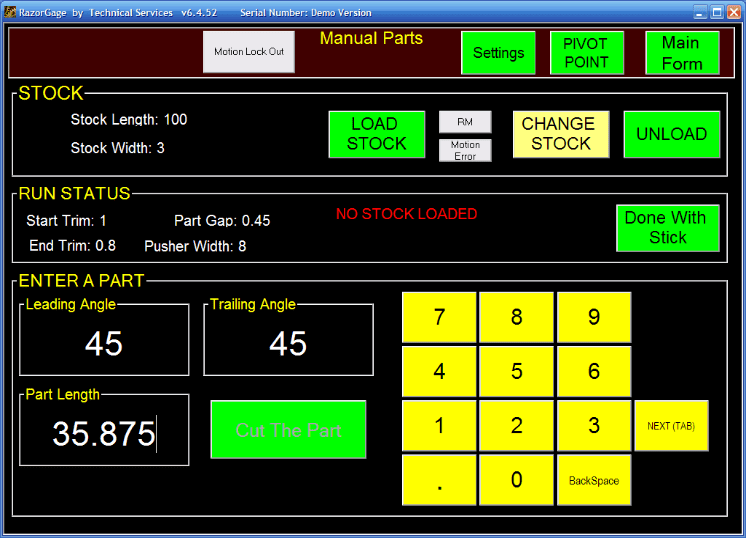This screenshot has height=538, width=746.
Task: Tap keypad digit 5
Action: coord(516,372)
